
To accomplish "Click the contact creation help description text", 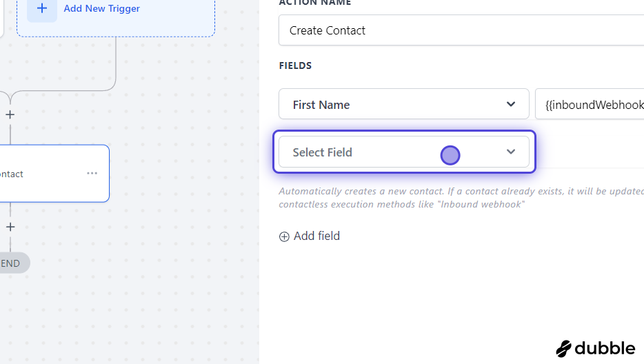I will 461,198.
